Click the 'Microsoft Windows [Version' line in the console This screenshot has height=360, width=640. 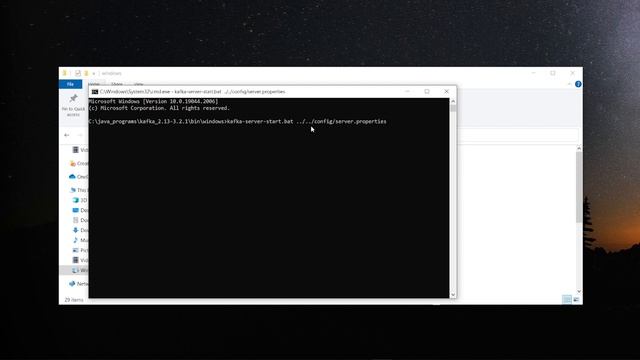153,101
